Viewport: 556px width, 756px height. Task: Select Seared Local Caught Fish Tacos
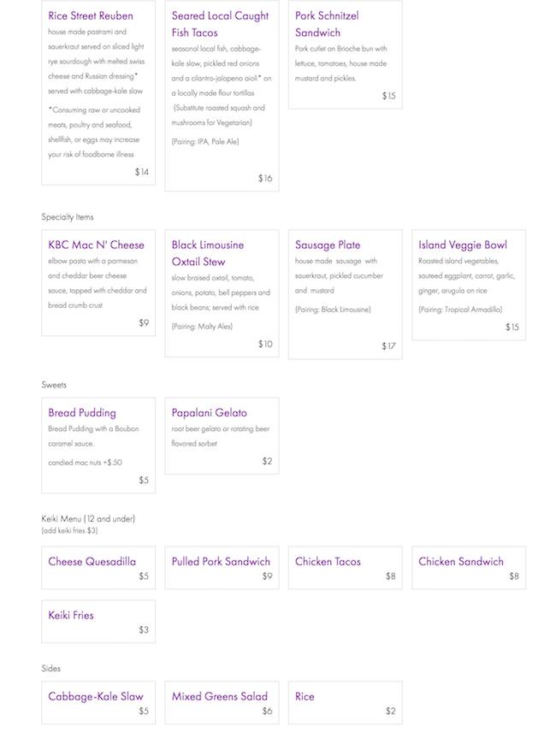(220, 24)
